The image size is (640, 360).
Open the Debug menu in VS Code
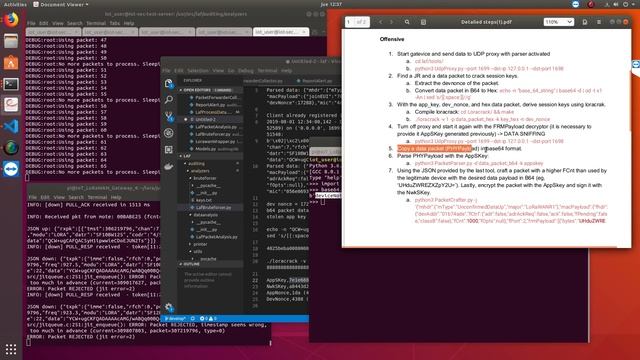tap(246, 71)
